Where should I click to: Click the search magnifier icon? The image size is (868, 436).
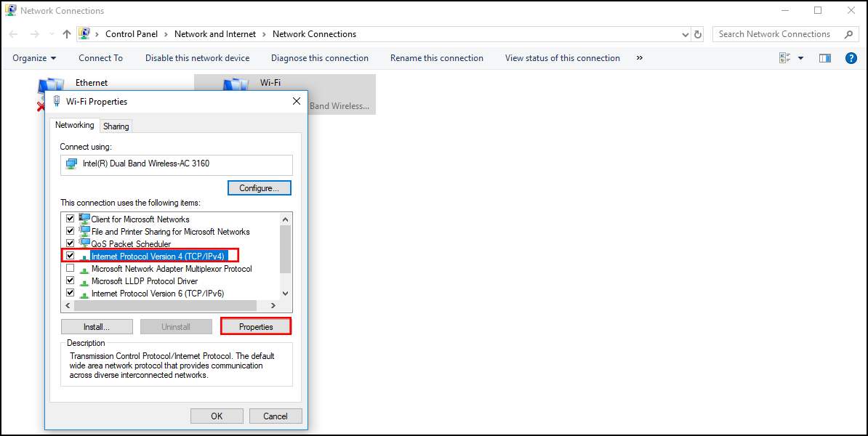(848, 34)
